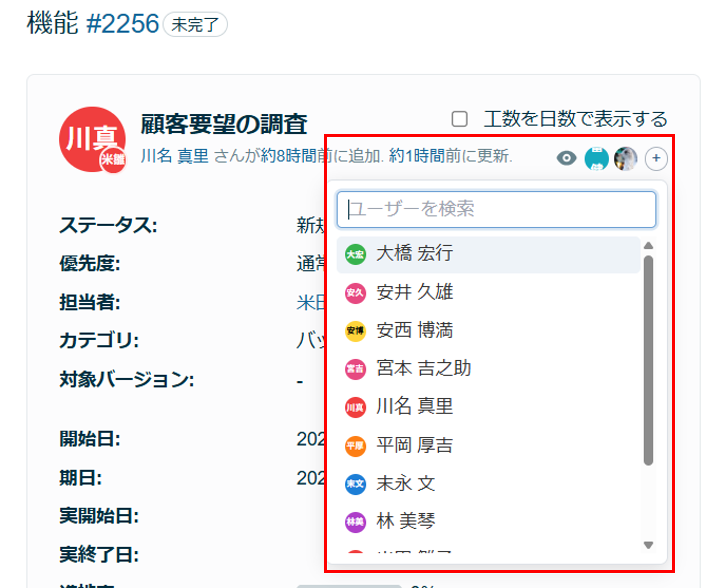Click the small 米雛 assignee badge avatar
The width and height of the screenshot is (706, 588).
(113, 159)
